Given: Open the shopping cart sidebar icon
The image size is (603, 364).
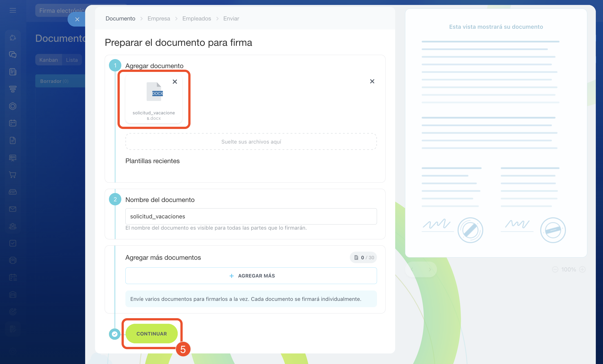Looking at the screenshot, I should (13, 175).
